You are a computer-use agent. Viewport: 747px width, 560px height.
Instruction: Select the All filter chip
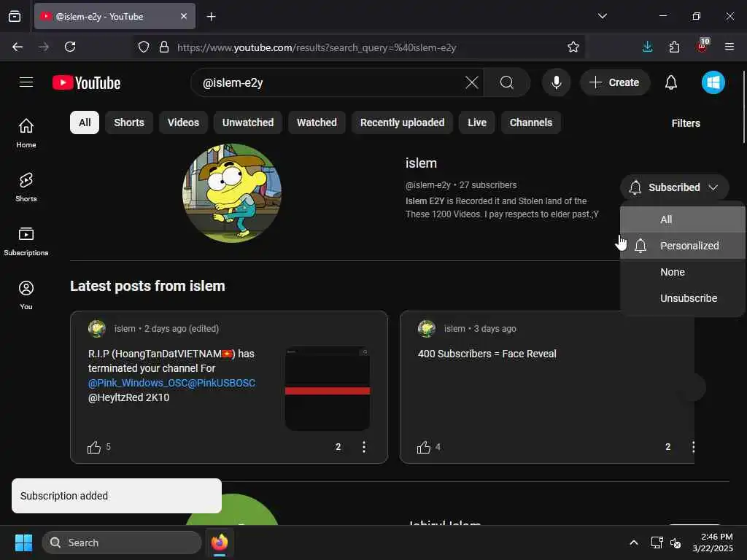tap(85, 122)
